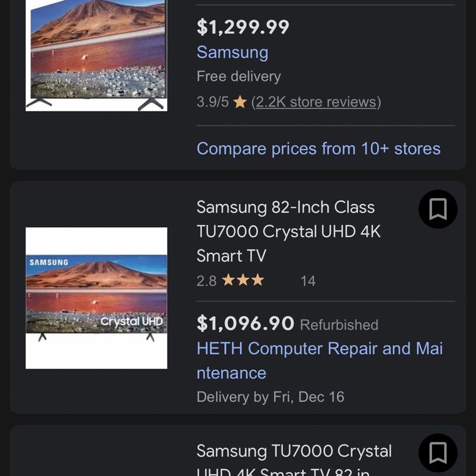The width and height of the screenshot is (476, 476).
Task: Bookmark the Samsung TU7000 Crystal UHD 82 in listing
Action: coord(438,452)
